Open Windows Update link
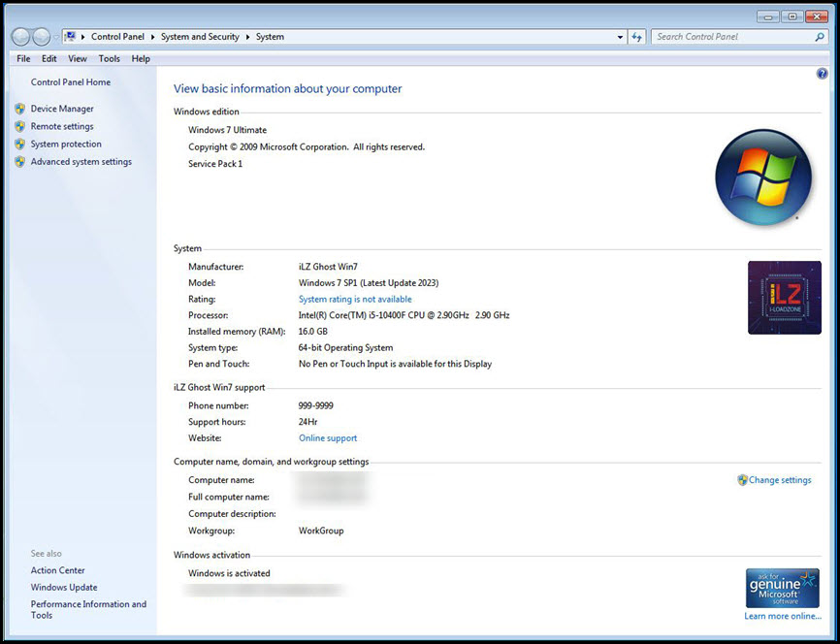This screenshot has height=644, width=840. click(64, 587)
